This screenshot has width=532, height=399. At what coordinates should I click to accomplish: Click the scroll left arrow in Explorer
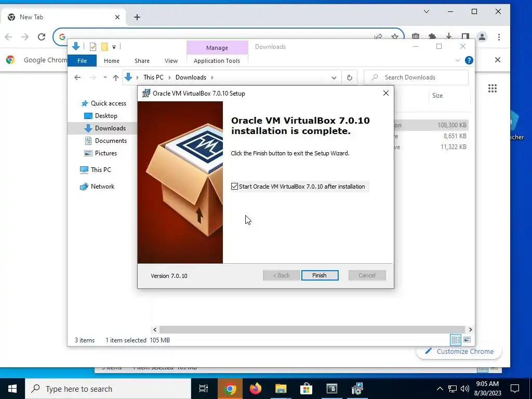pos(155,329)
